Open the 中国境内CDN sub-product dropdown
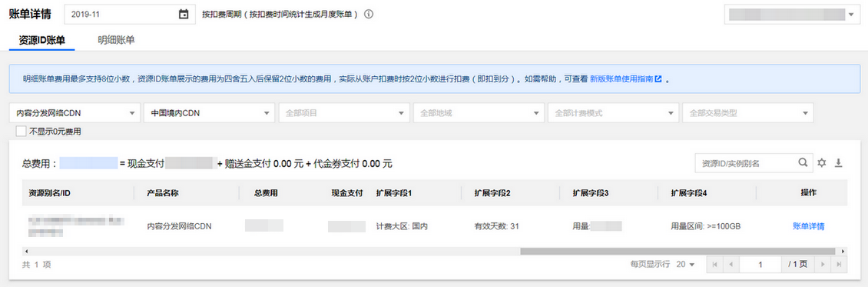This screenshot has width=868, height=287. pos(209,113)
